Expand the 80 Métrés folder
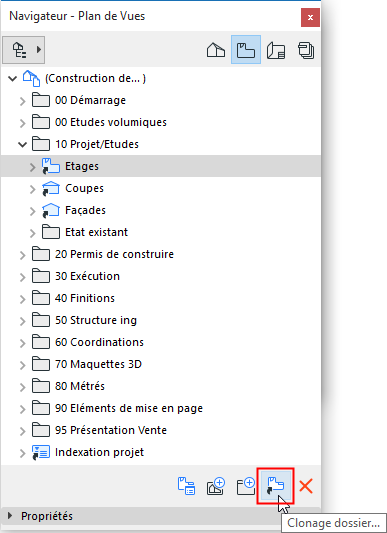The width and height of the screenshot is (387, 533). [22, 387]
